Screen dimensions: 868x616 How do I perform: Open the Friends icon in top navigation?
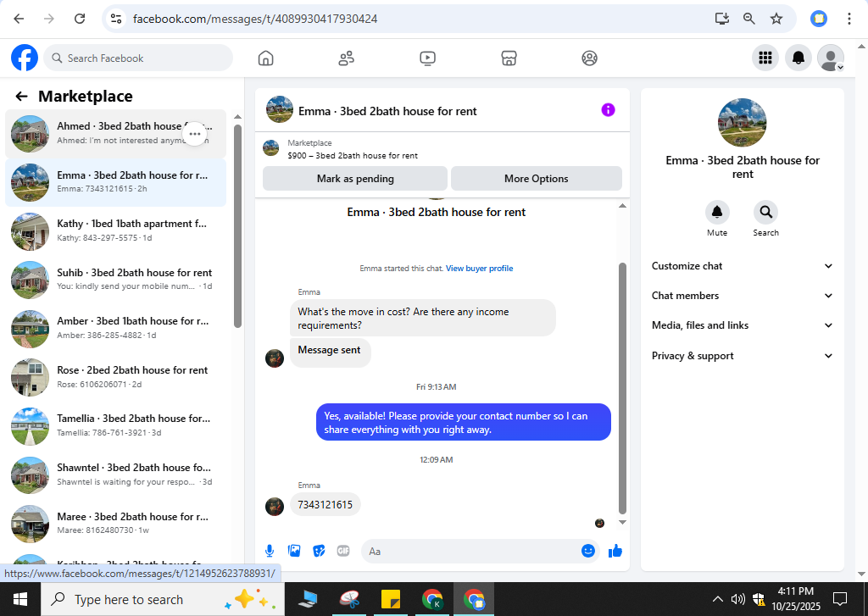(x=347, y=58)
